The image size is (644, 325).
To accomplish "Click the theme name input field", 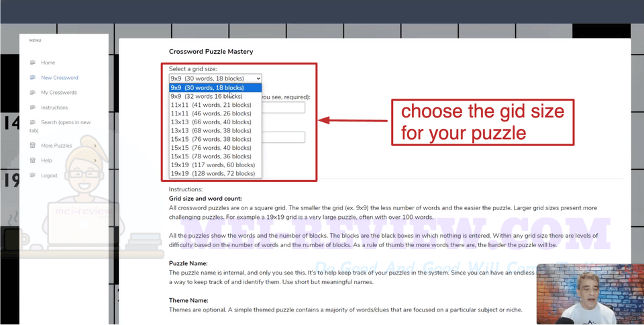I will click(x=283, y=137).
